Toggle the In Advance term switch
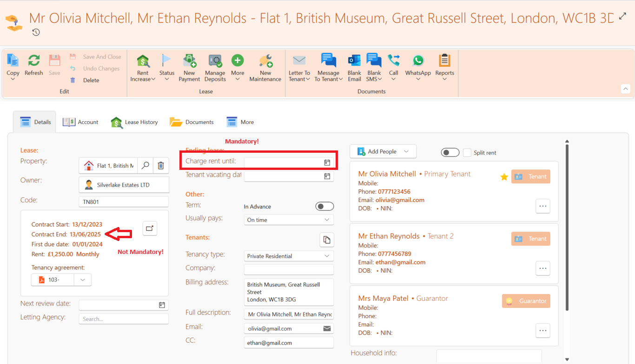The image size is (635, 364). (324, 206)
